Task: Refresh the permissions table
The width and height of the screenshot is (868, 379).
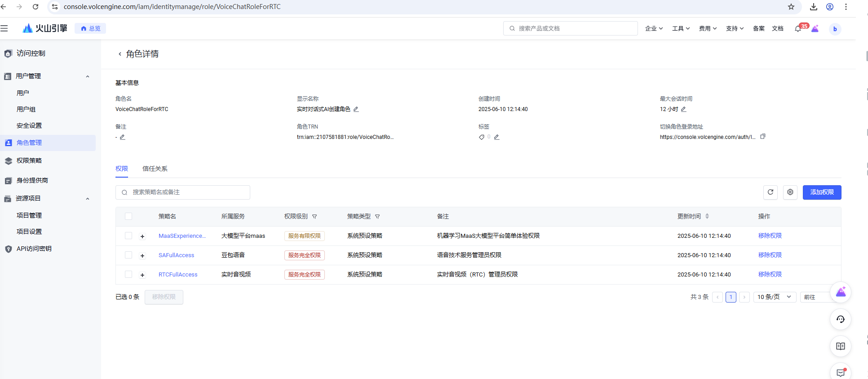Action: [x=771, y=192]
